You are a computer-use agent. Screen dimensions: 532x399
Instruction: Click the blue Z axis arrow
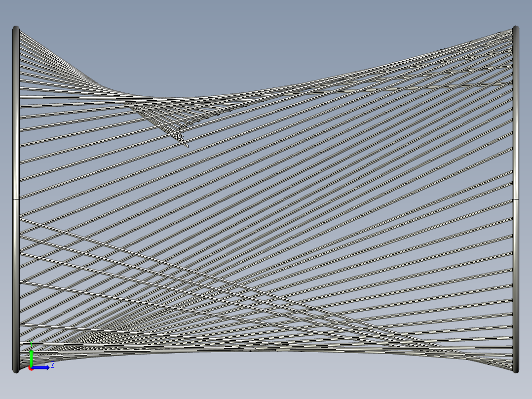tap(41, 368)
